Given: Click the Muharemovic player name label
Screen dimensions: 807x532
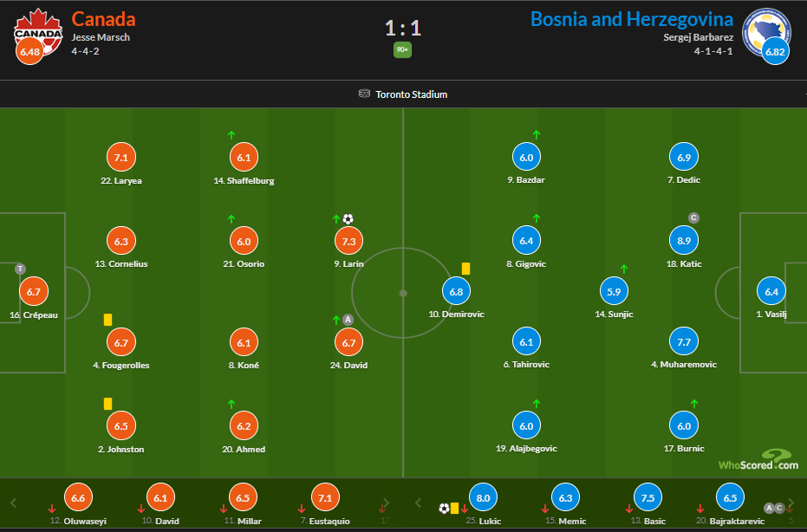Looking at the screenshot, I should [x=684, y=364].
